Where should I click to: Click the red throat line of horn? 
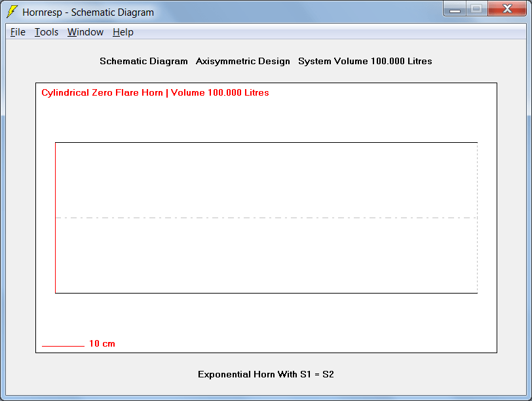coord(55,218)
